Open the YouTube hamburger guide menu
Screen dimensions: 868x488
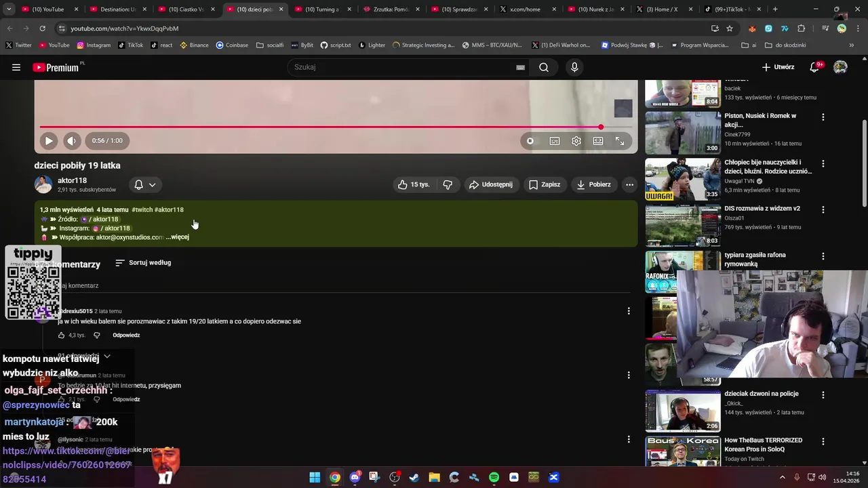pos(16,67)
